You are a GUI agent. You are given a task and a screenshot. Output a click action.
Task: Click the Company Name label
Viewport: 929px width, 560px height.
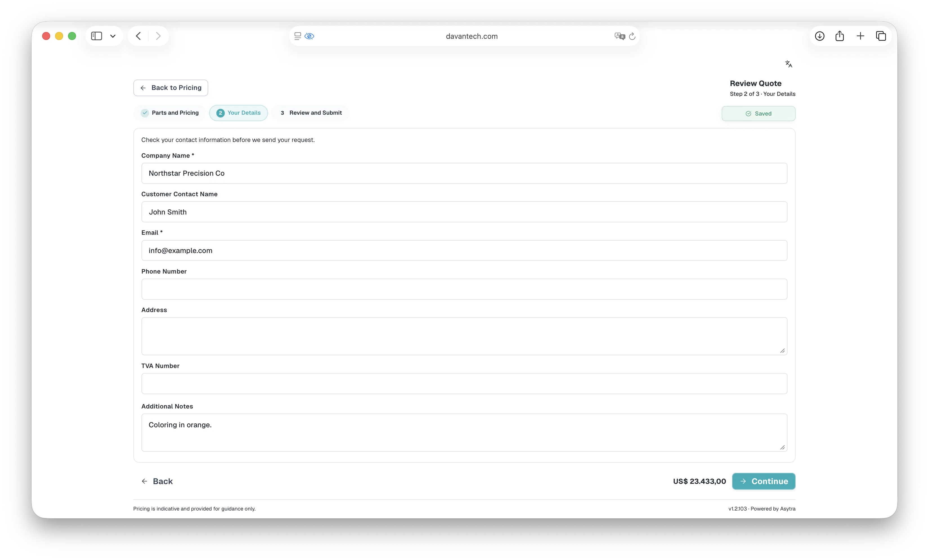tap(168, 156)
